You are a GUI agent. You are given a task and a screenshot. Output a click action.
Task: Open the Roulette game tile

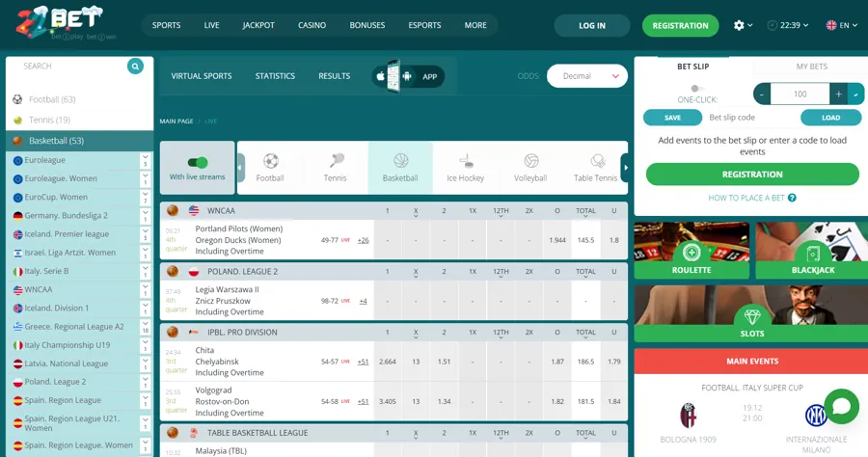click(692, 251)
